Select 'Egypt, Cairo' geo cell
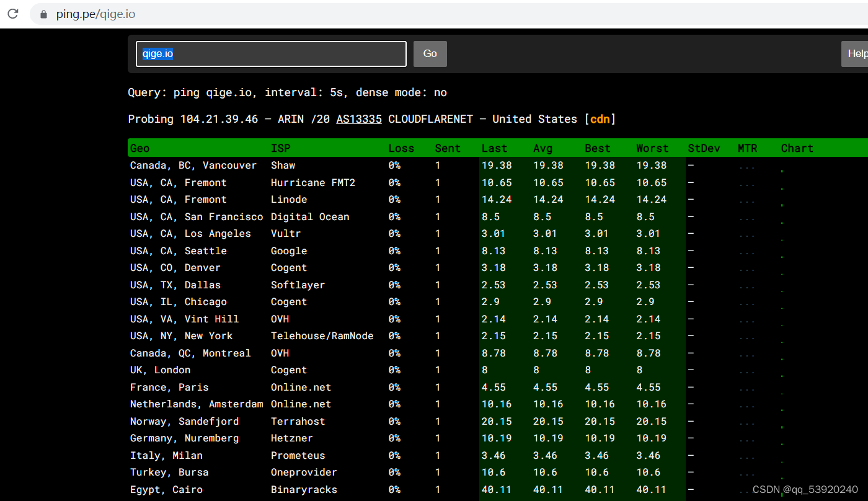868x501 pixels. coord(166,490)
